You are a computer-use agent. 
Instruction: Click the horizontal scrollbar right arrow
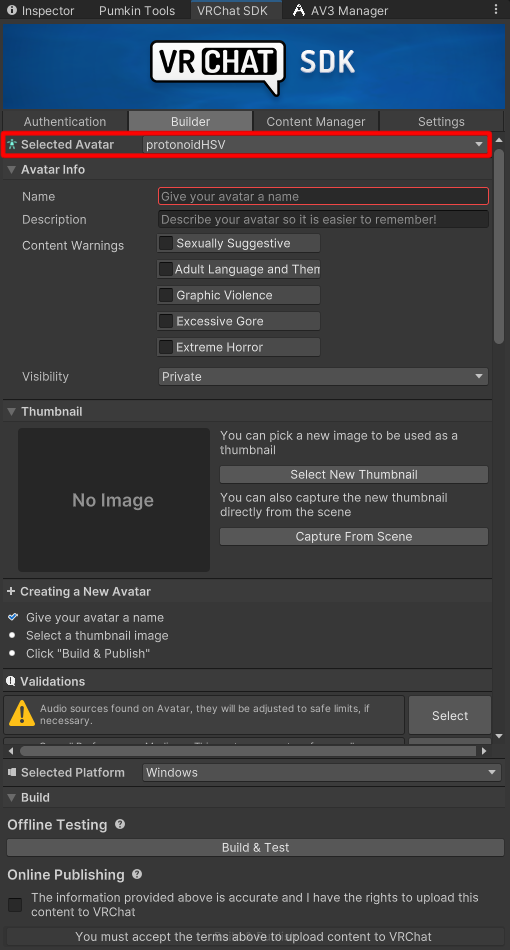[484, 751]
